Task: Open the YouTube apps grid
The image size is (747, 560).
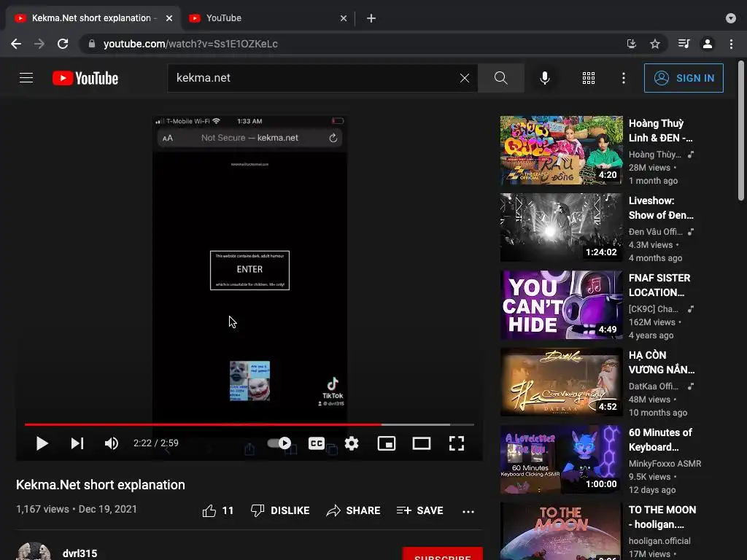Action: [589, 78]
